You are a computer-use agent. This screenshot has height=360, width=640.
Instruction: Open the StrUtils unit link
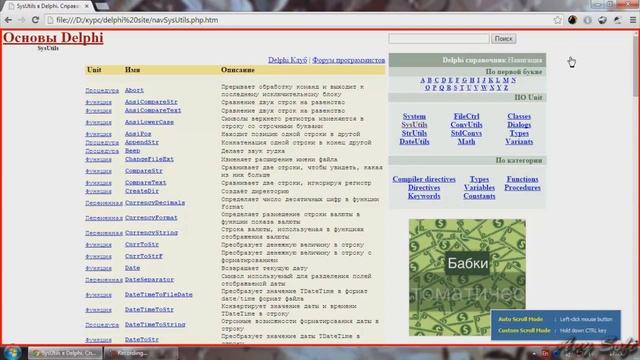[414, 133]
